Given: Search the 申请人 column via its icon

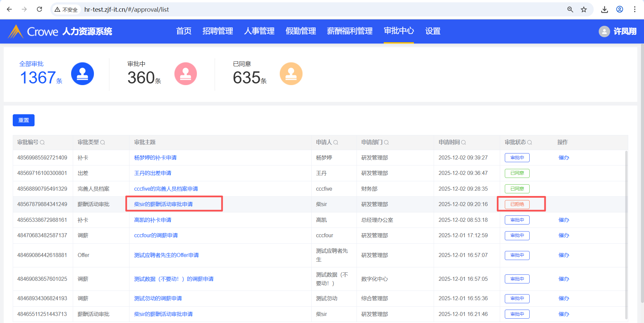Looking at the screenshot, I should pos(336,142).
